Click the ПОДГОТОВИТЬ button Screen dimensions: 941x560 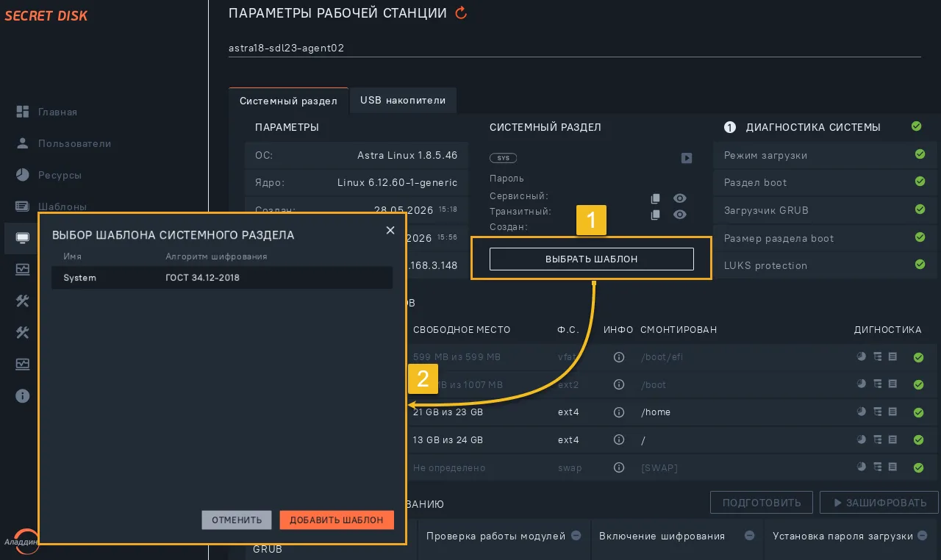pyautogui.click(x=762, y=503)
